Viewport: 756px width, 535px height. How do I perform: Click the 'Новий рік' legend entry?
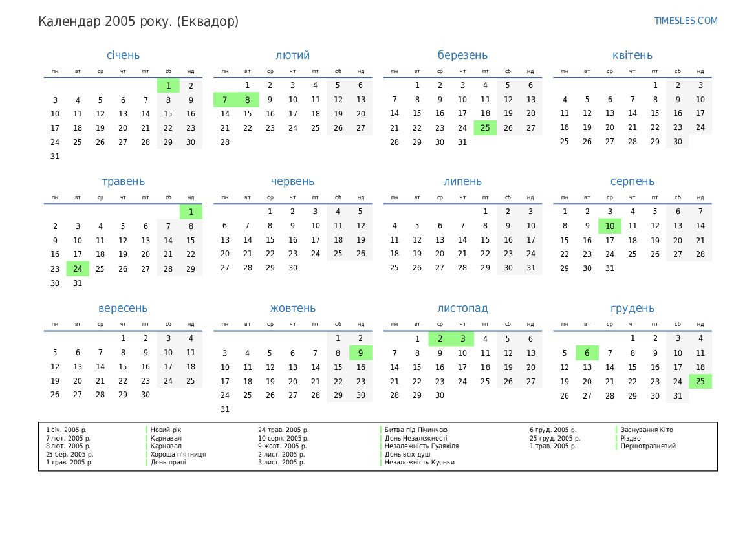(167, 430)
